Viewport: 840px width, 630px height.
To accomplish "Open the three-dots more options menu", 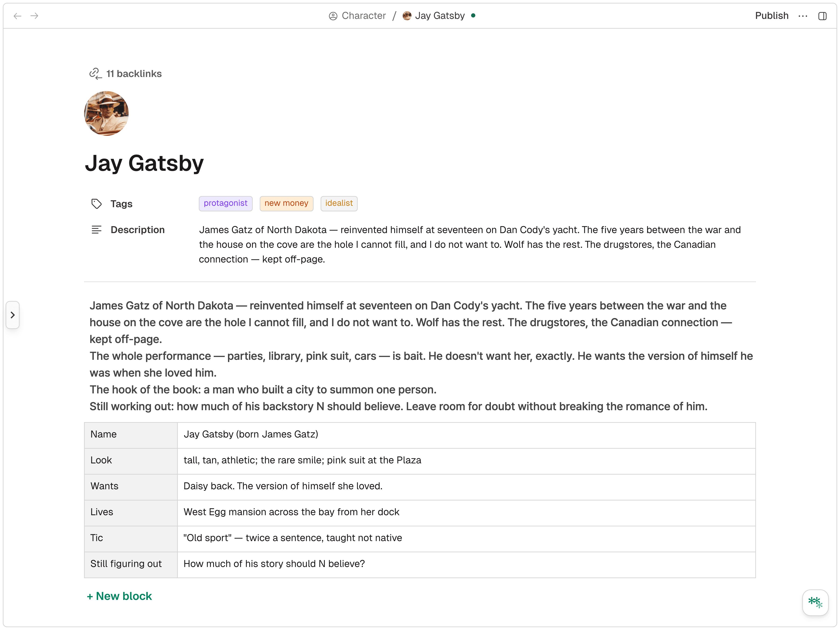I will coord(803,16).
